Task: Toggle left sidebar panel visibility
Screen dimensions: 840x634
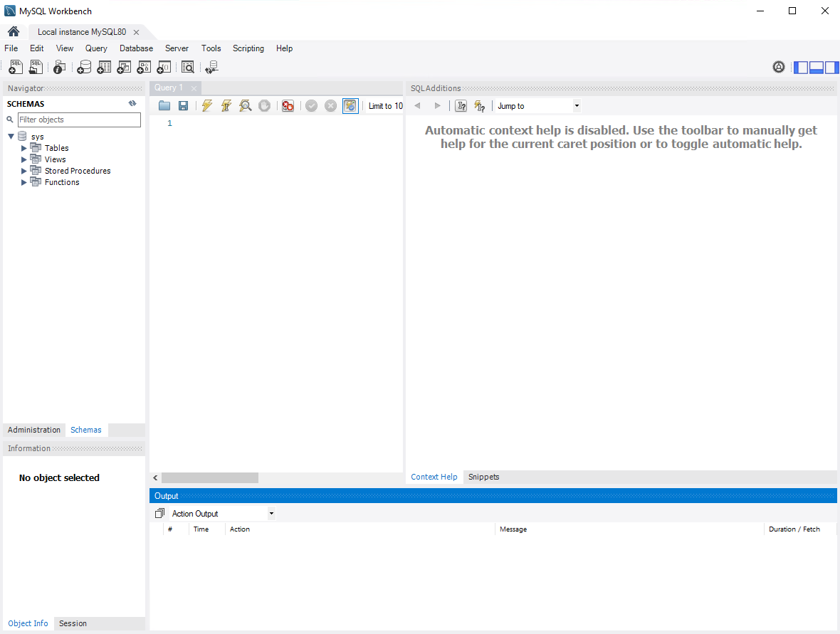Action: coord(800,68)
